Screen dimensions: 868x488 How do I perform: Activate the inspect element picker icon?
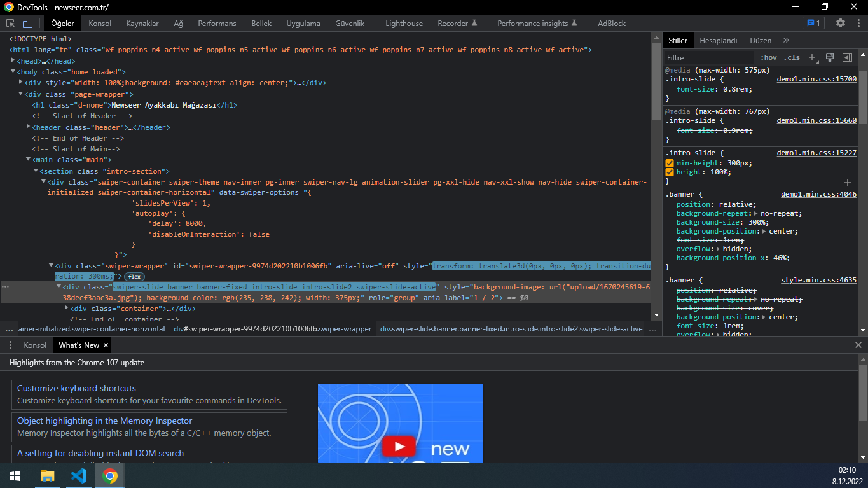(x=11, y=24)
